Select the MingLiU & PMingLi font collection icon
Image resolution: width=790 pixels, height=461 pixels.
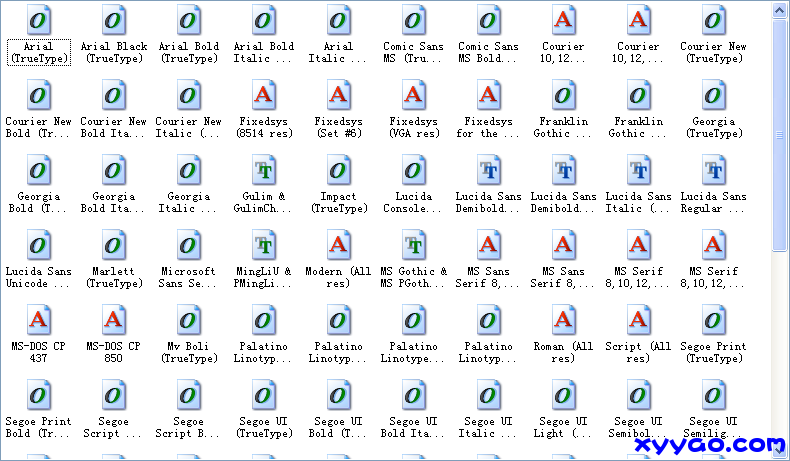[x=264, y=245]
